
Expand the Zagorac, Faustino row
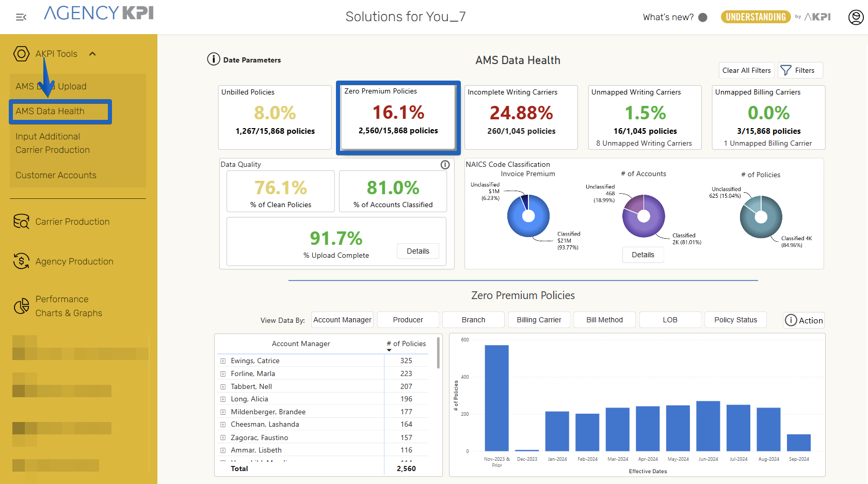[223, 438]
